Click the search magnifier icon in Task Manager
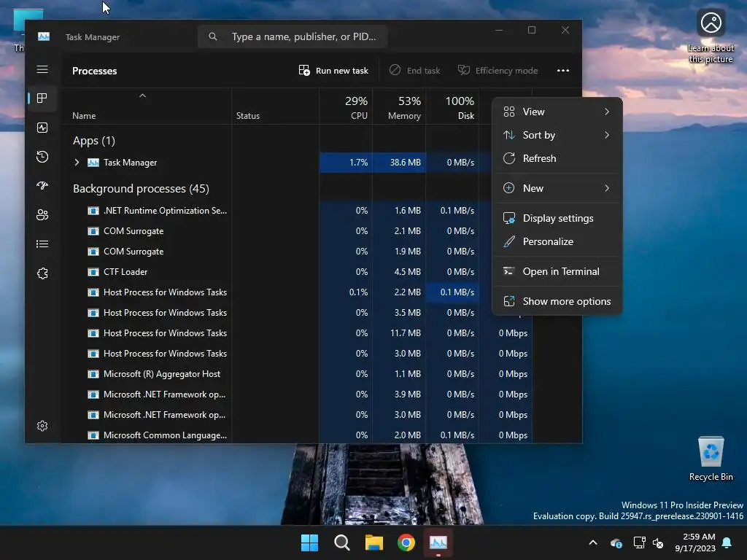The image size is (747, 560). (x=213, y=36)
